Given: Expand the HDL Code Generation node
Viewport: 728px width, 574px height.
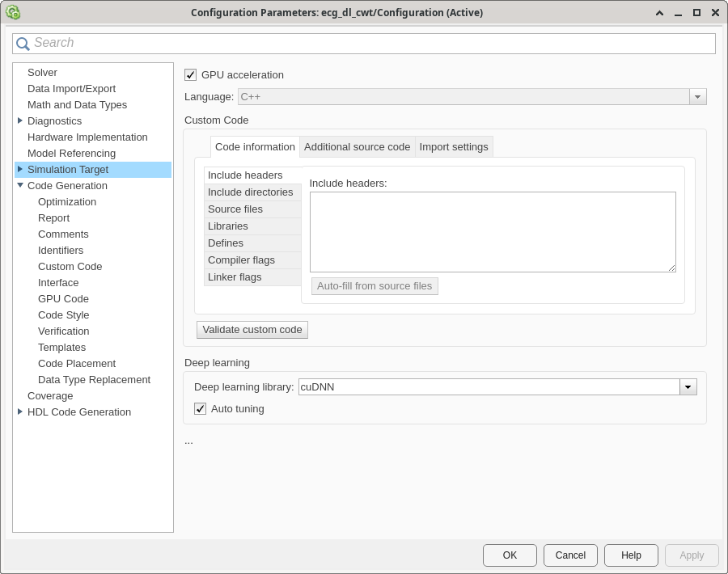Looking at the screenshot, I should 20,412.
